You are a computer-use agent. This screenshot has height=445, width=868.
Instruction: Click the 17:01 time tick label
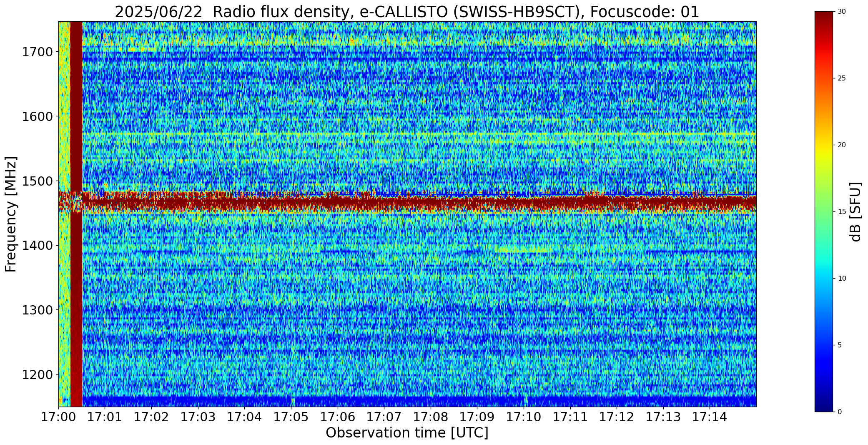105,417
